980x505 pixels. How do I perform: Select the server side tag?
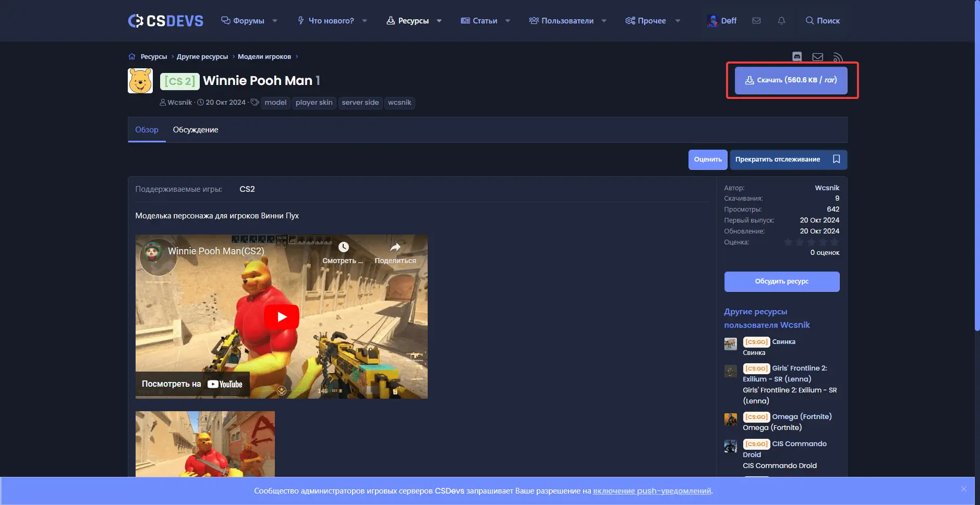click(360, 103)
